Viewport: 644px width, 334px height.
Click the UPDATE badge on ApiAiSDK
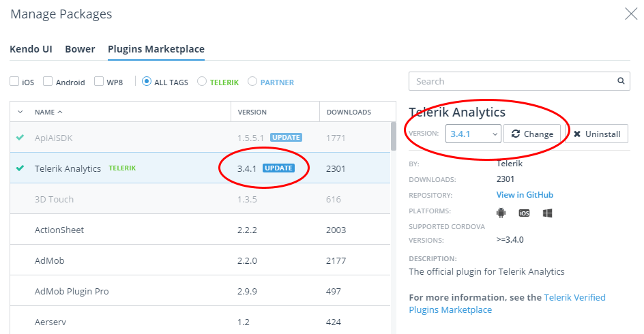click(286, 138)
